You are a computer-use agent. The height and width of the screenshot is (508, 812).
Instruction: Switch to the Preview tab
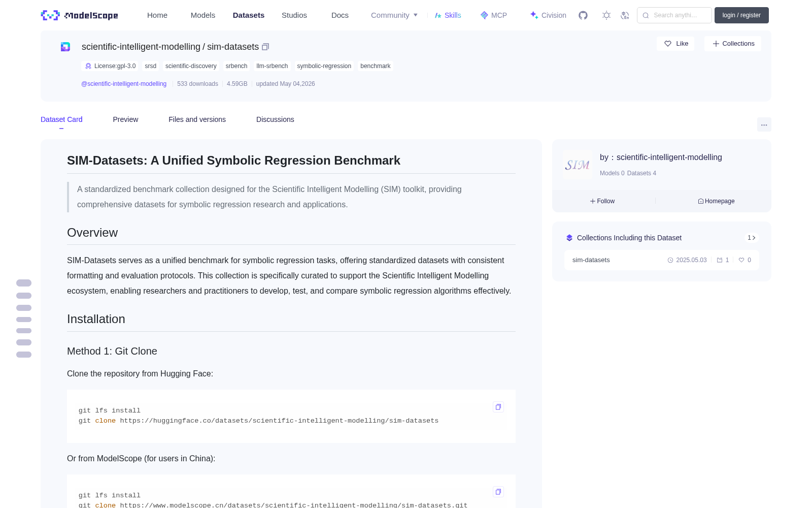point(125,119)
